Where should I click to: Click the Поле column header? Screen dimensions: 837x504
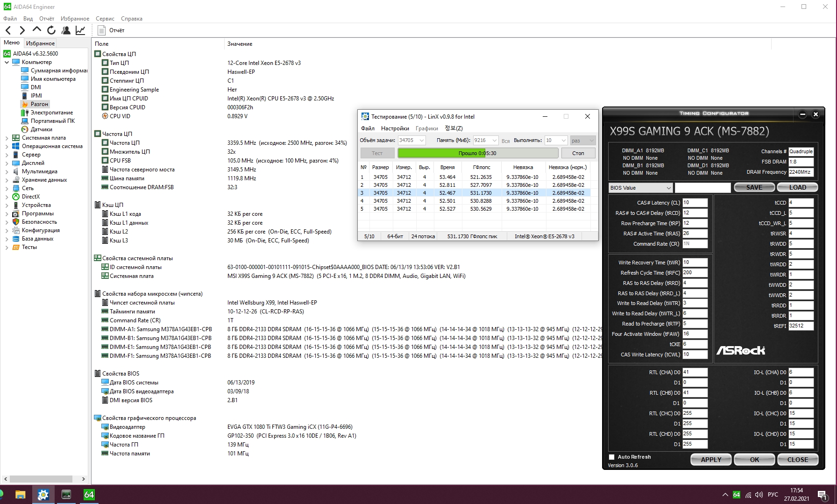(101, 44)
